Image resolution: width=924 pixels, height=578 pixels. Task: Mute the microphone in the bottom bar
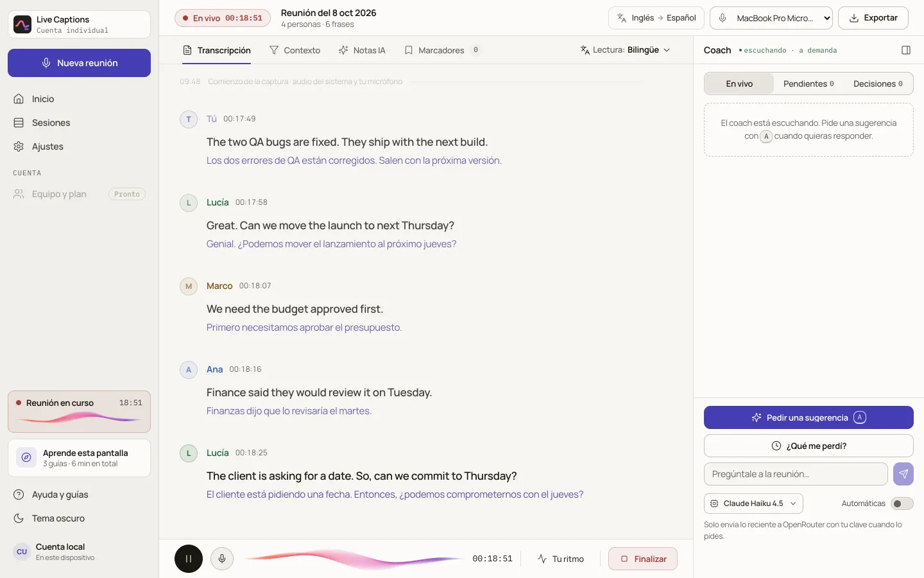click(222, 559)
